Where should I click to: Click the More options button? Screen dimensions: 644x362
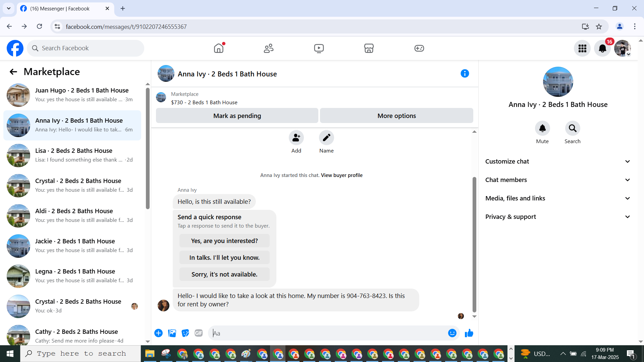pyautogui.click(x=396, y=116)
